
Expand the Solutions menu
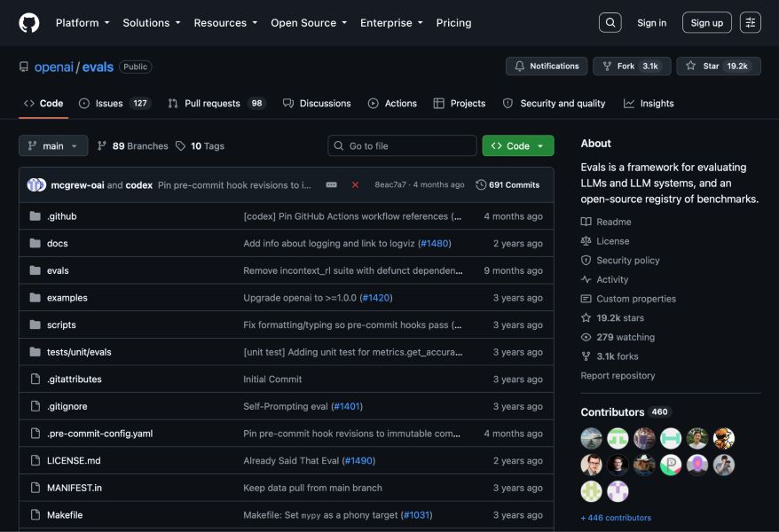[152, 23]
